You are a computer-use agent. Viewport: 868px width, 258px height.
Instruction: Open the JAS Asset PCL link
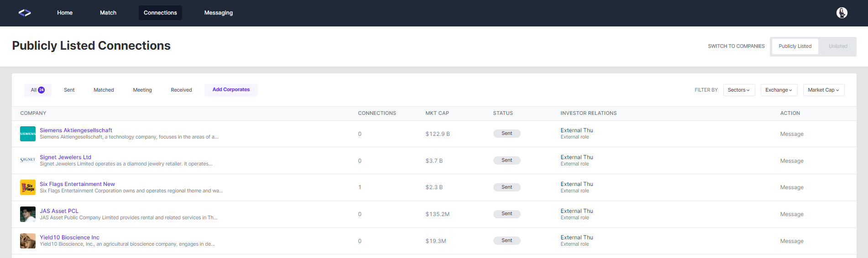coord(59,211)
